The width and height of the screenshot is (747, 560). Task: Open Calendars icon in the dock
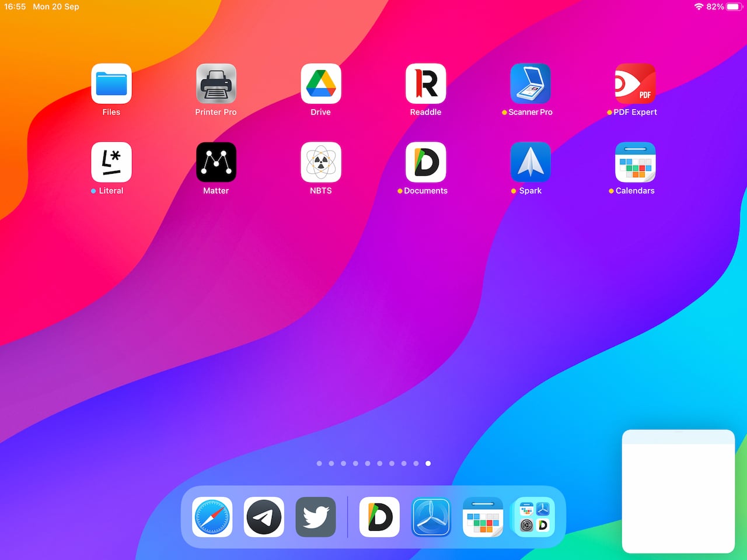483,517
